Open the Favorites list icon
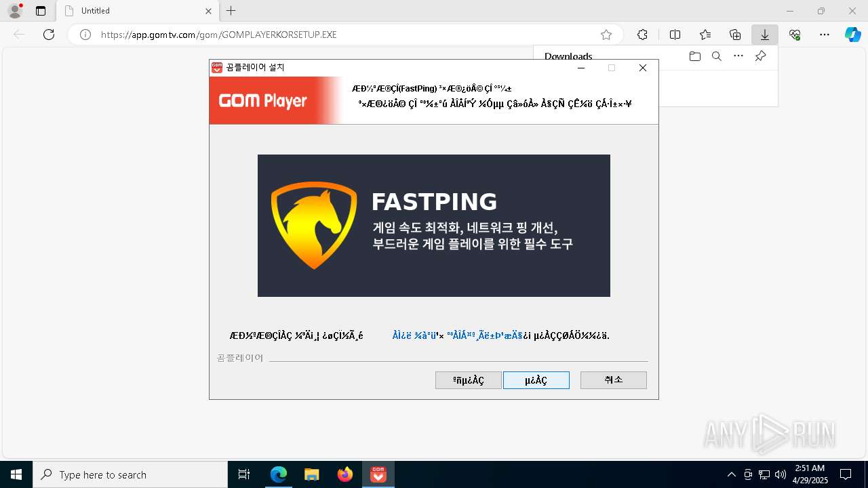The image size is (868, 488). [x=705, y=35]
